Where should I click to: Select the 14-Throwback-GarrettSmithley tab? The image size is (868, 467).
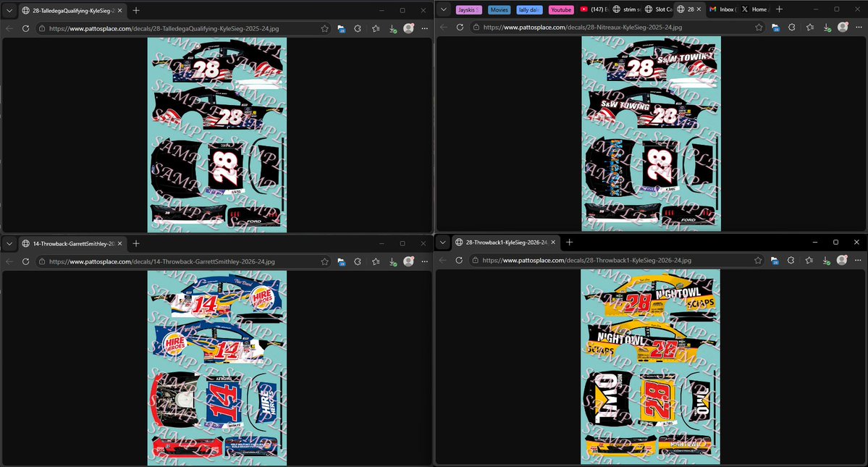[72, 243]
